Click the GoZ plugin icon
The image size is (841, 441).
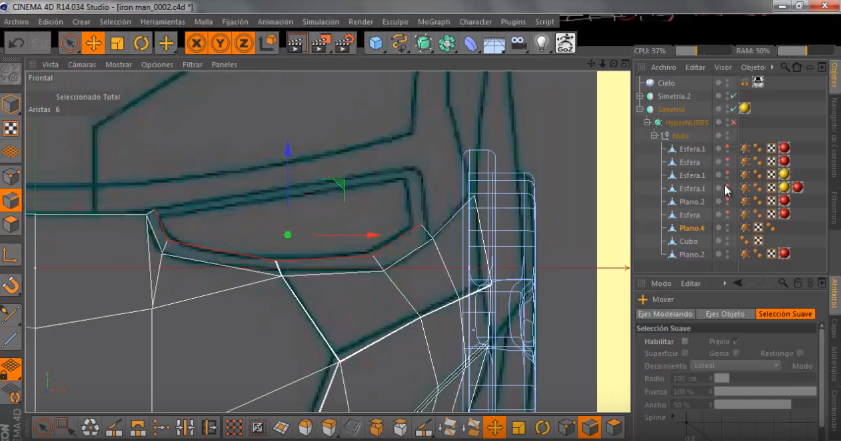pyautogui.click(x=565, y=43)
